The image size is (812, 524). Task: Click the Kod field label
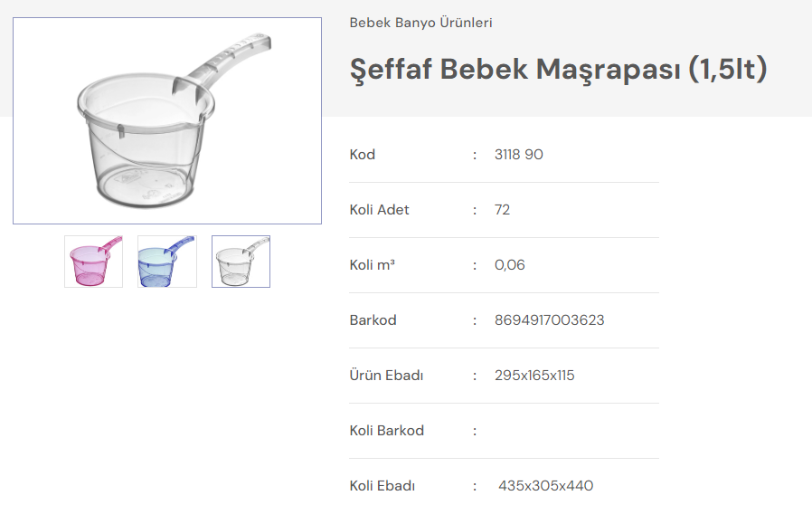point(363,155)
